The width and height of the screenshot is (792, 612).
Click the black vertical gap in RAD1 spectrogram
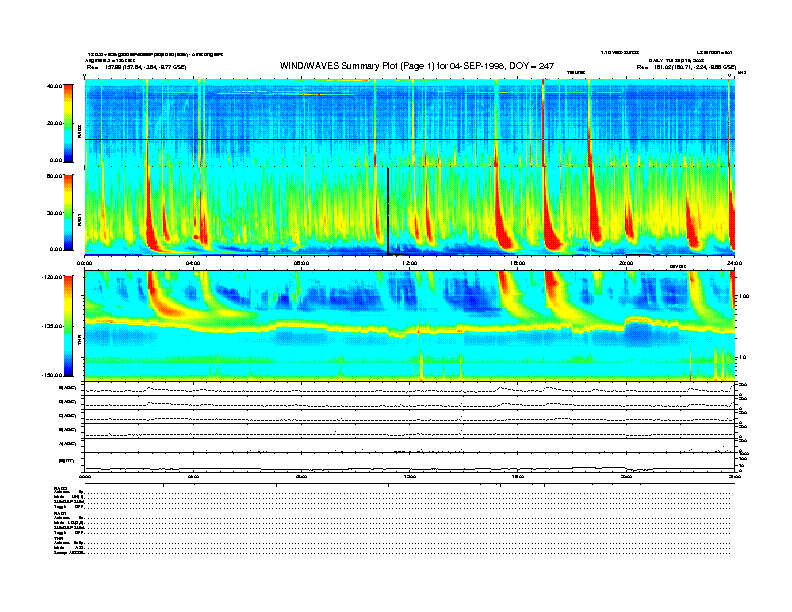point(388,212)
